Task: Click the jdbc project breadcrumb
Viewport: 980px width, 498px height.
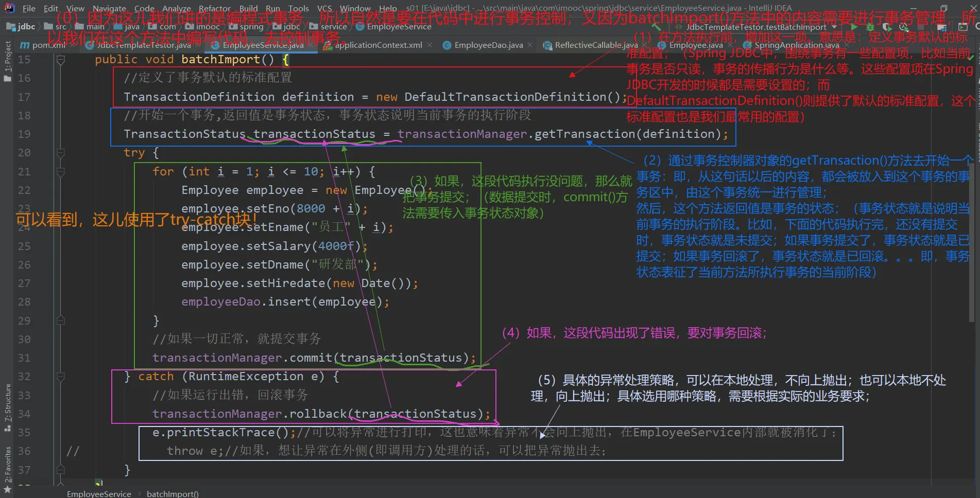Action: point(21,27)
